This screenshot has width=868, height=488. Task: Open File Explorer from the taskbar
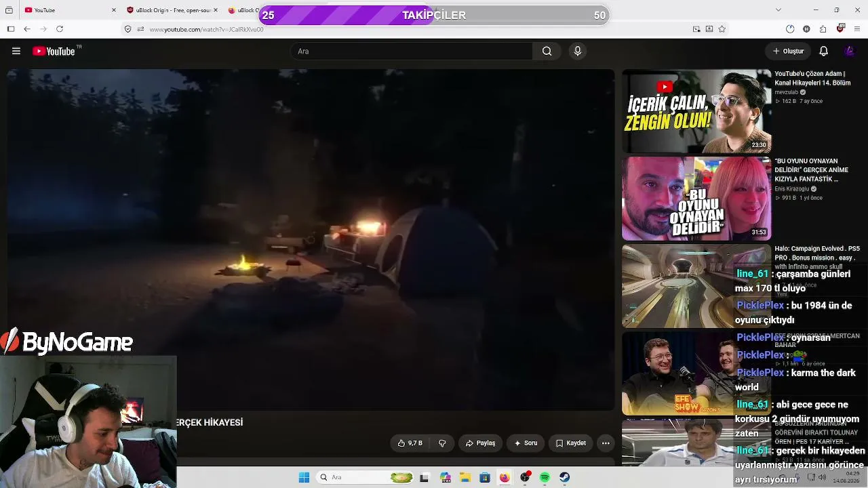465,477
